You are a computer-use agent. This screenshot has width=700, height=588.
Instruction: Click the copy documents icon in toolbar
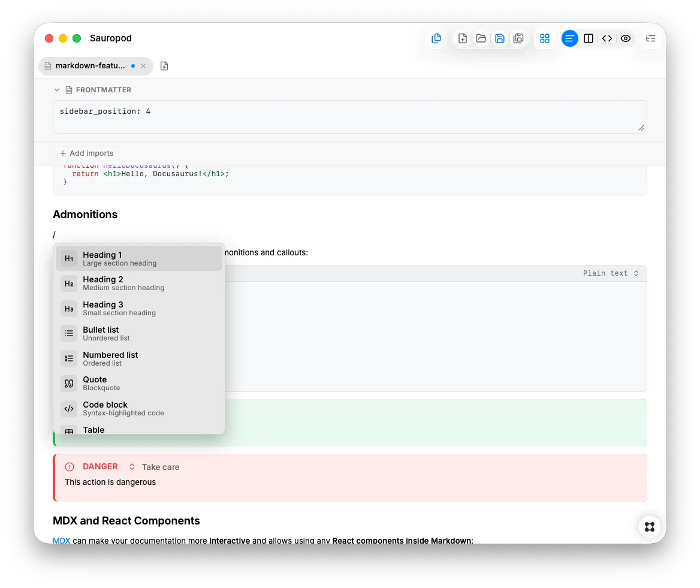point(436,38)
